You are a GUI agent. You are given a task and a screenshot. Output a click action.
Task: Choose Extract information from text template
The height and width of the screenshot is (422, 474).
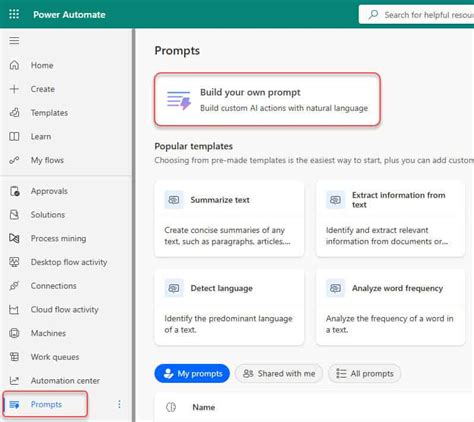tap(390, 219)
